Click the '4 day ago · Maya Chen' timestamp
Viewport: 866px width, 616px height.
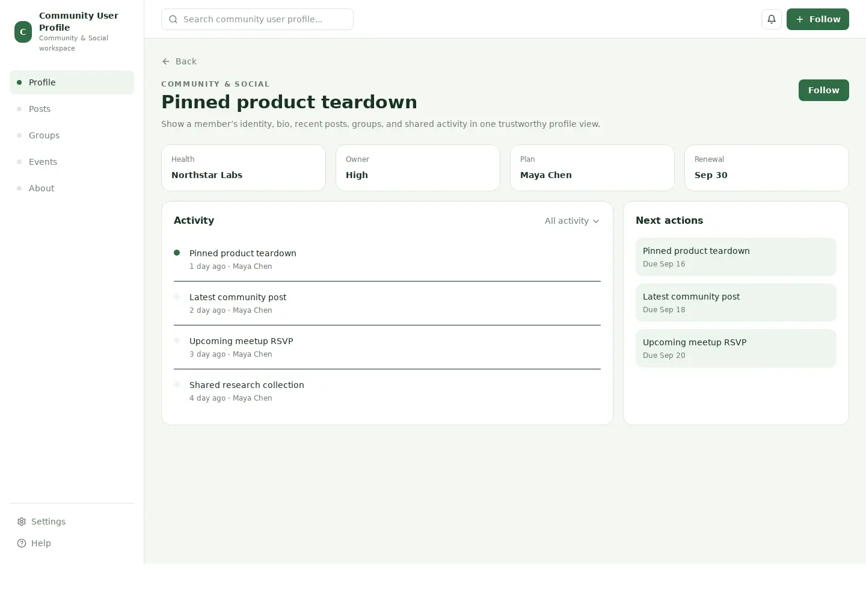(231, 398)
